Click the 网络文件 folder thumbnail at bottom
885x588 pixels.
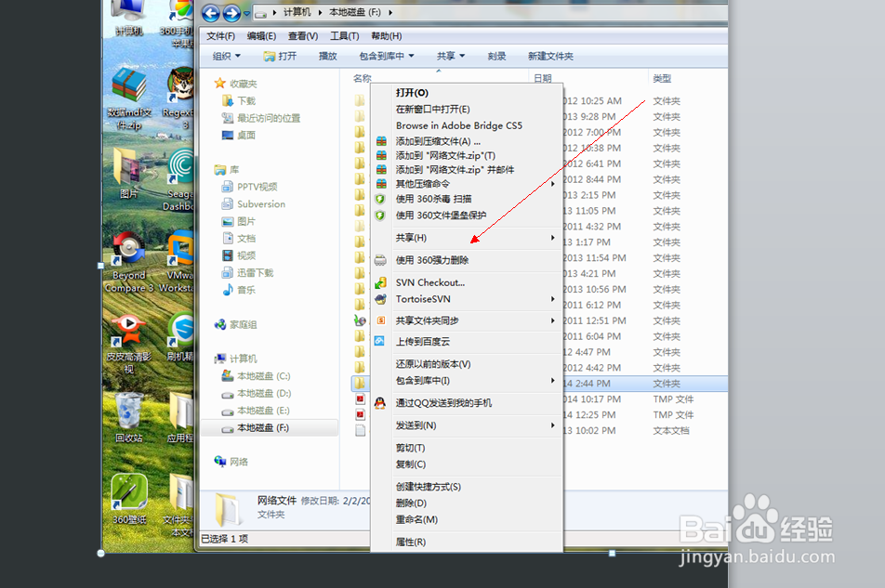tap(230, 509)
